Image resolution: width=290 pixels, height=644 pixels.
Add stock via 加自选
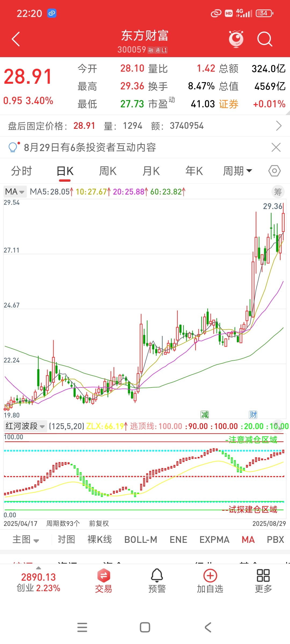tap(210, 581)
